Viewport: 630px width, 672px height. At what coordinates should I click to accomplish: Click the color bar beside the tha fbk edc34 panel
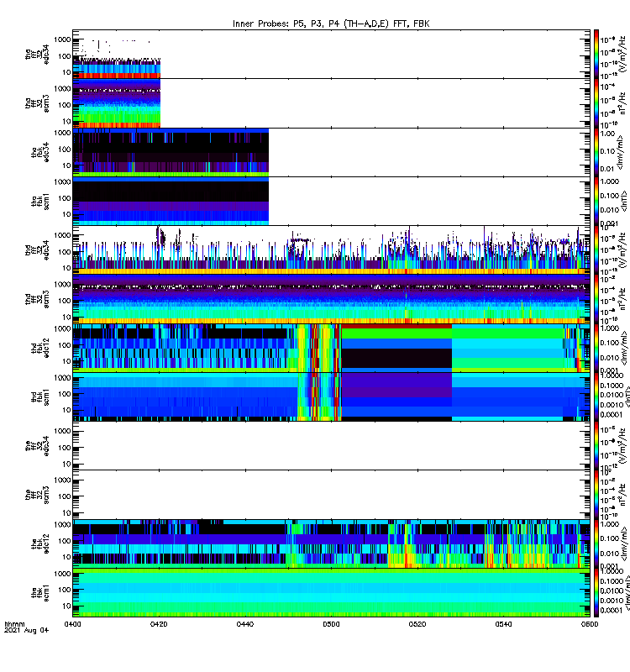click(596, 152)
